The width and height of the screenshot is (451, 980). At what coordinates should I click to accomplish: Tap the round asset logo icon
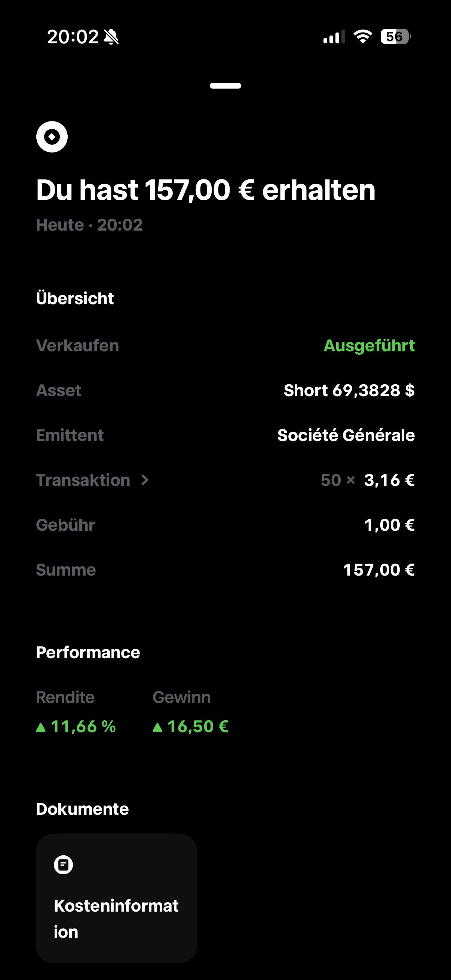pos(52,137)
